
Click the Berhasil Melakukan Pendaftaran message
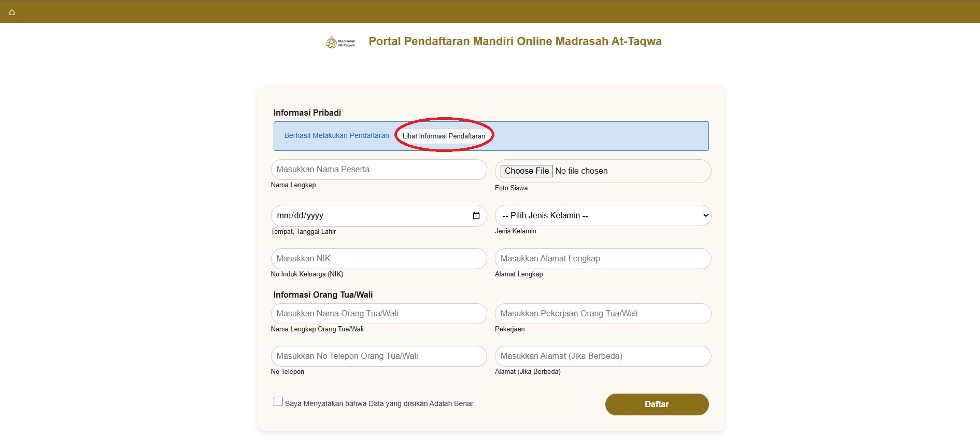[336, 135]
